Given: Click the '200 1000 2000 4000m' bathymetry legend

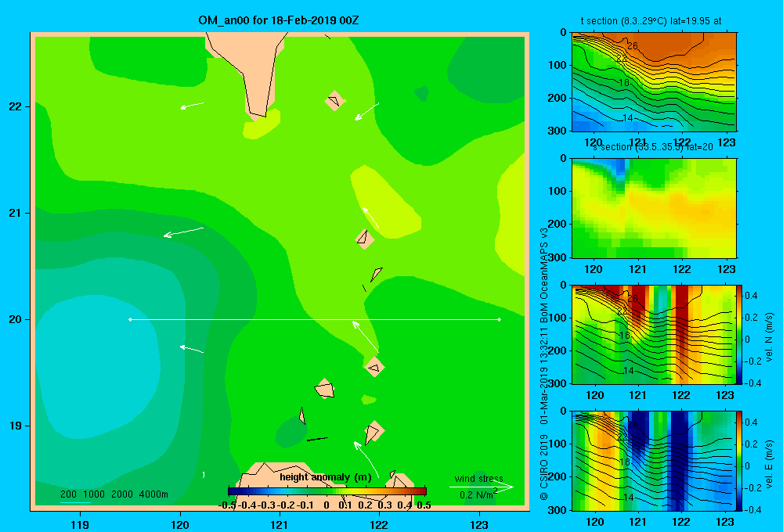Looking at the screenshot, I should click(114, 494).
